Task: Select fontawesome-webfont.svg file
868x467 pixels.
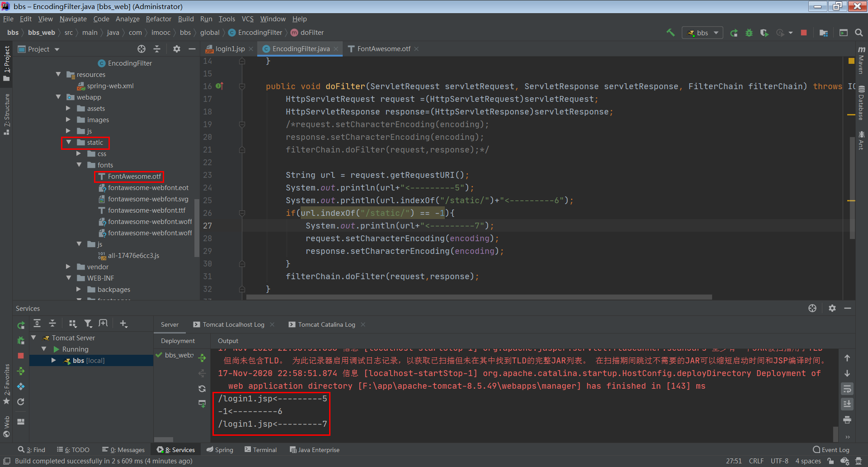Action: (143, 199)
